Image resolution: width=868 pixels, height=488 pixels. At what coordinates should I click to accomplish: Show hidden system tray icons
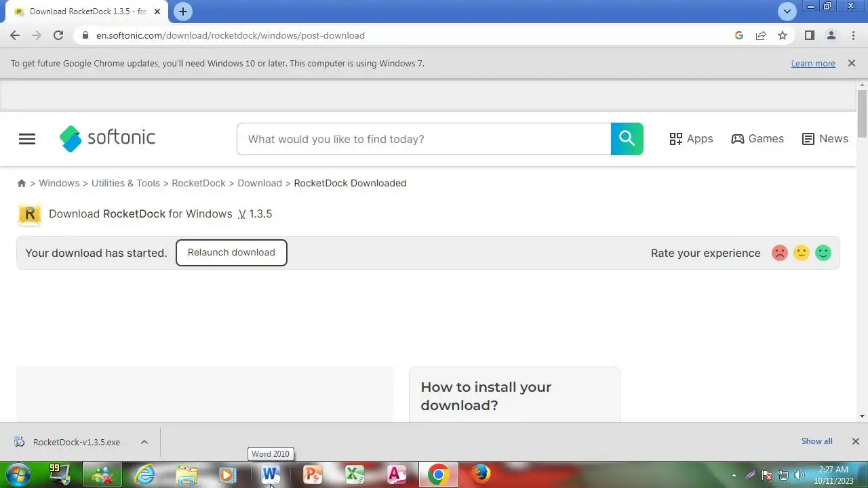(734, 475)
